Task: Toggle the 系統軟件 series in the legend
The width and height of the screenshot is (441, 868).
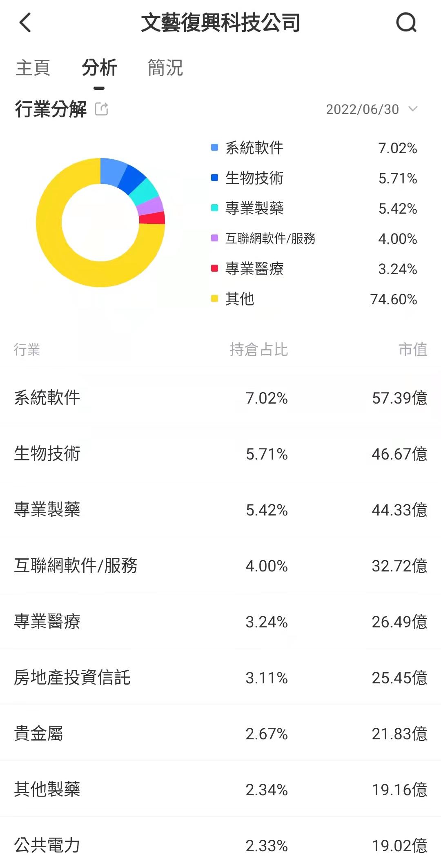Action: coord(253,148)
